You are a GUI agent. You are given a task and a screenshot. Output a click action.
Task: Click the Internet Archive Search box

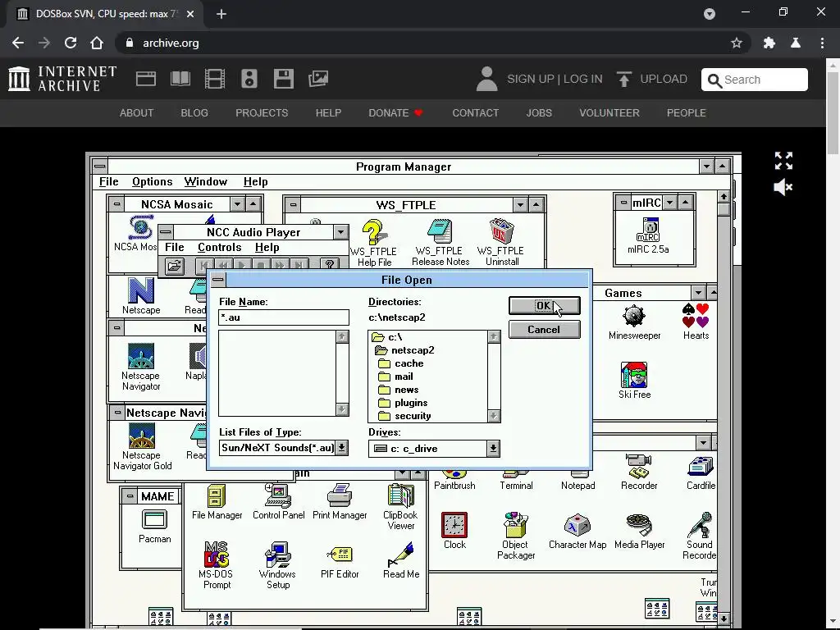coord(755,80)
